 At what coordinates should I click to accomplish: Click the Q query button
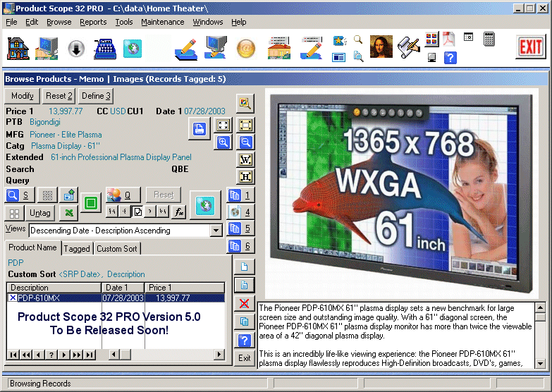[123, 195]
